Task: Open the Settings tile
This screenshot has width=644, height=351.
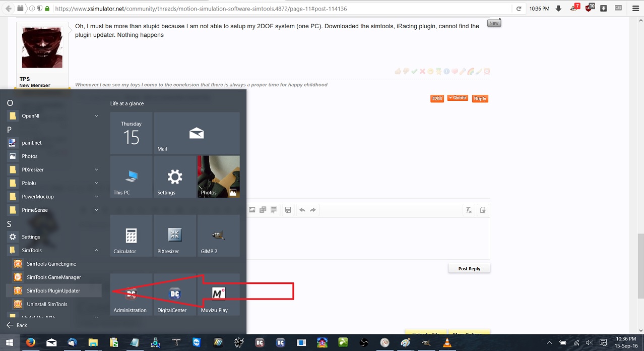Action: (x=175, y=177)
